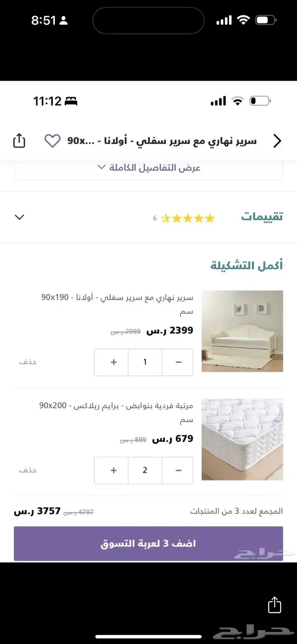Tap the share icon in product header

20,140
